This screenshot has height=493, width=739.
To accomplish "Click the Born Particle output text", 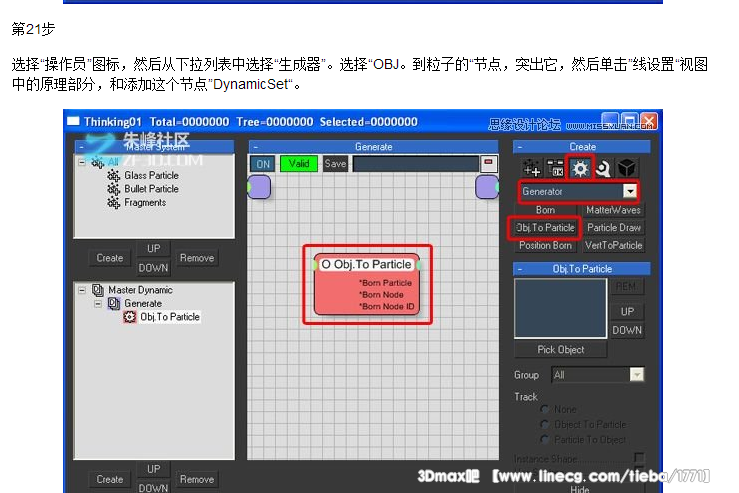I will [x=386, y=283].
